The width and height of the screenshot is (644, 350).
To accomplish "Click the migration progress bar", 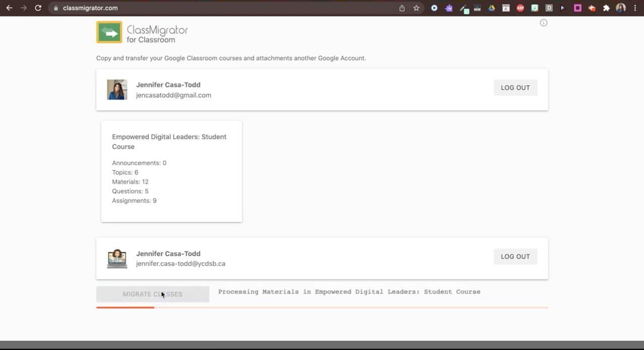I will (322, 307).
